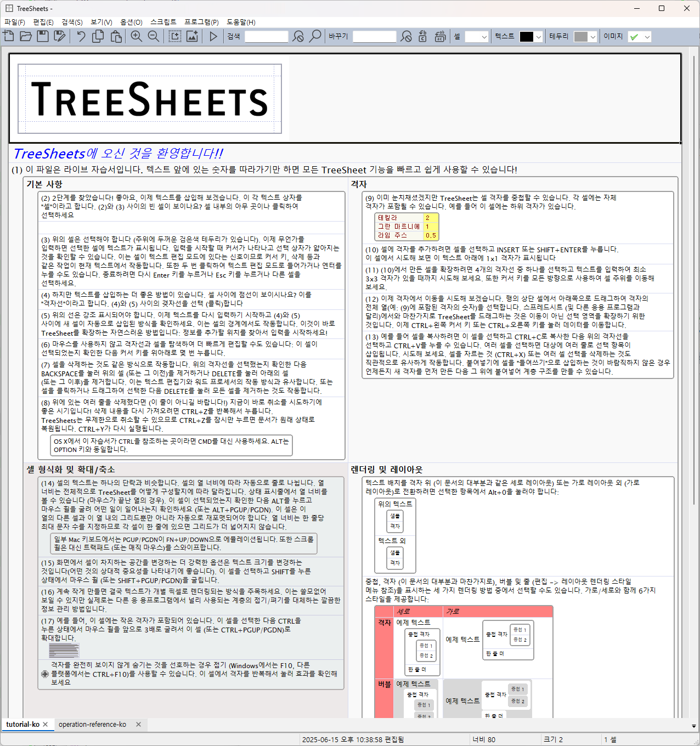The image size is (700, 746).
Task: Select the '기본 사항' heading cell
Action: tap(44, 184)
